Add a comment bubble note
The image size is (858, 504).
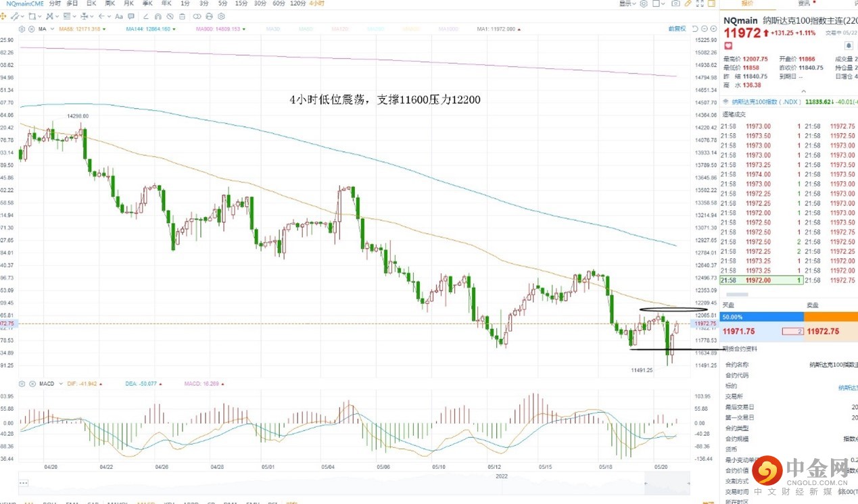tap(131, 16)
